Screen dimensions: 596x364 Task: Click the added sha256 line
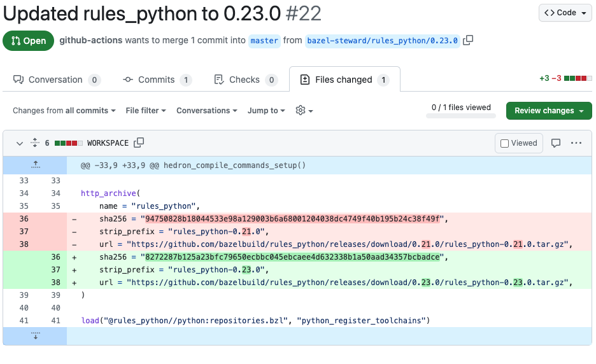(x=329, y=257)
